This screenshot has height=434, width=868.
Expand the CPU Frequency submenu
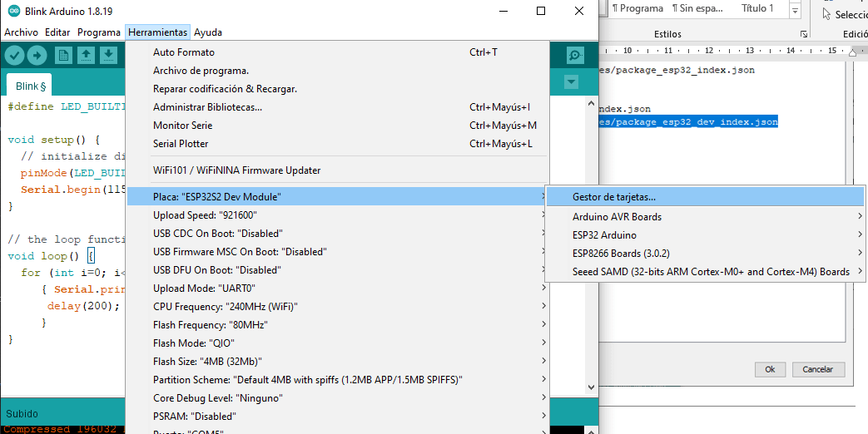point(338,306)
